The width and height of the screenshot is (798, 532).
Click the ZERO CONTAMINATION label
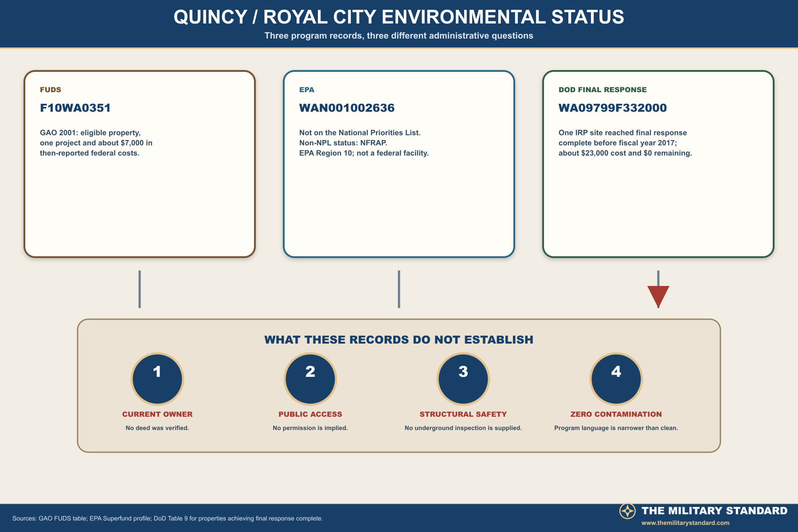point(616,414)
